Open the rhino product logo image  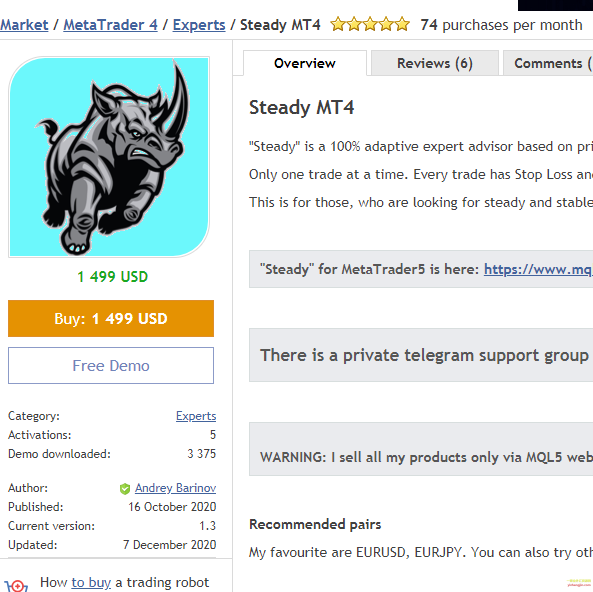(109, 157)
